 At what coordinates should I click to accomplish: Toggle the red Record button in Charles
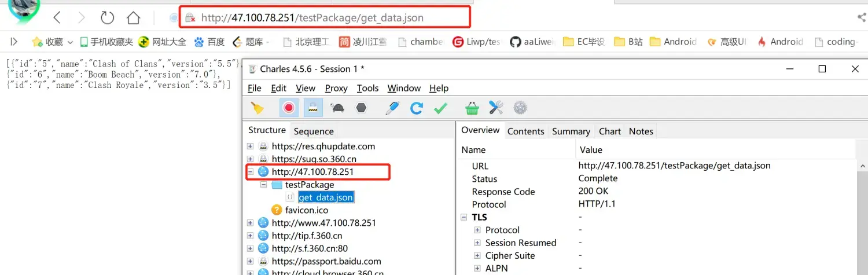coord(289,108)
